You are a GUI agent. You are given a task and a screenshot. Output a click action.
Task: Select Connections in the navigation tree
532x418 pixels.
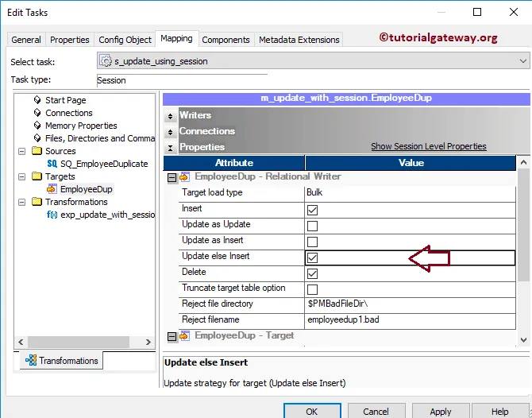(69, 113)
